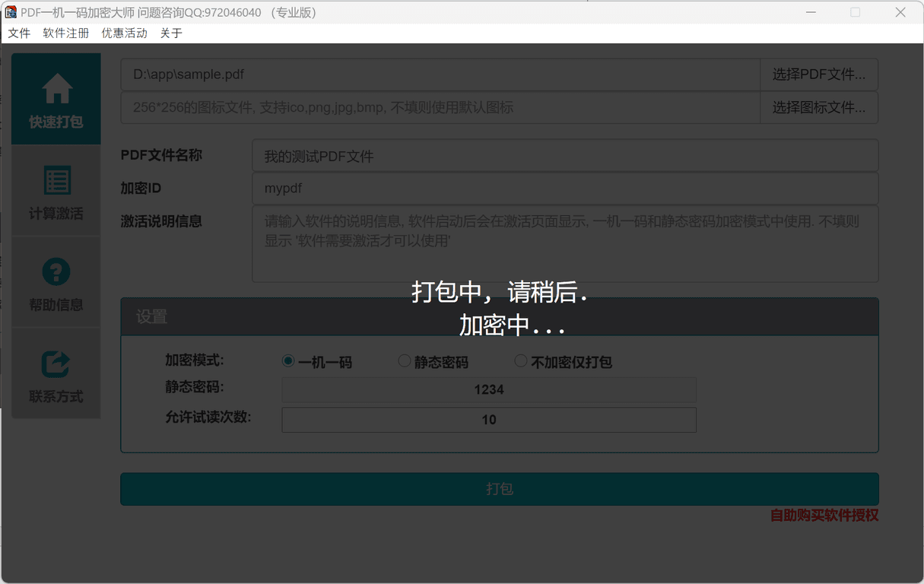Open the 优惠活动 menu
The height and width of the screenshot is (584, 924).
(124, 33)
